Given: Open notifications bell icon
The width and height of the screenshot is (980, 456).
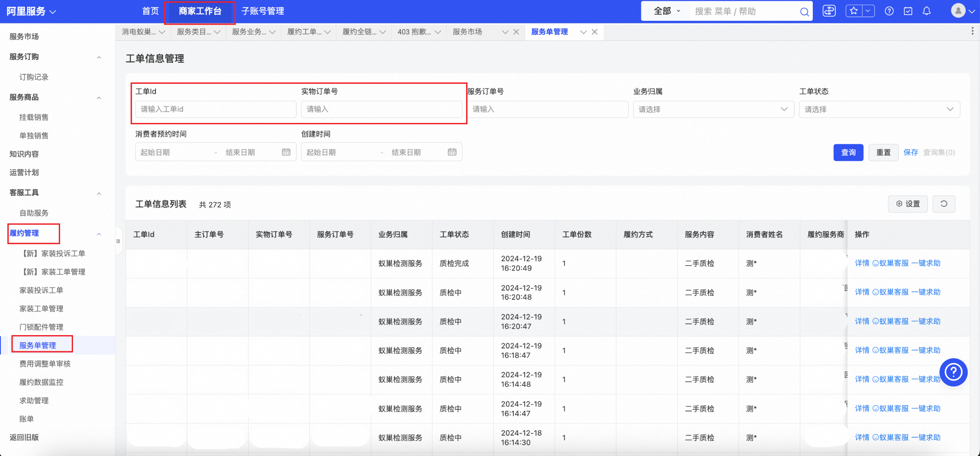Looking at the screenshot, I should point(927,11).
